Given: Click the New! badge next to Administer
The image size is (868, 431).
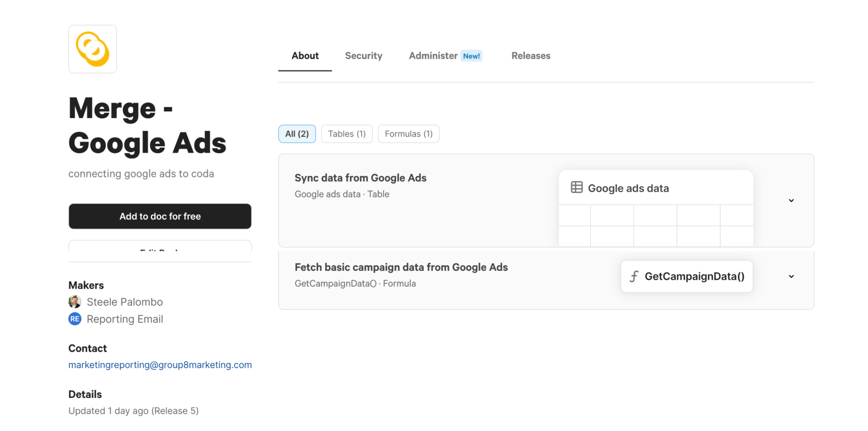Looking at the screenshot, I should pyautogui.click(x=471, y=56).
